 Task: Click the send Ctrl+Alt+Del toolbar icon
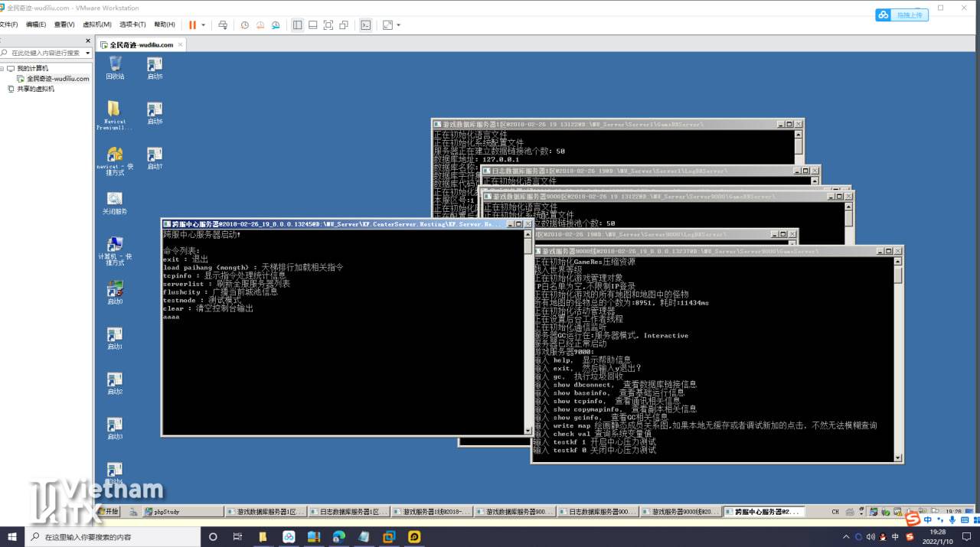click(x=222, y=24)
